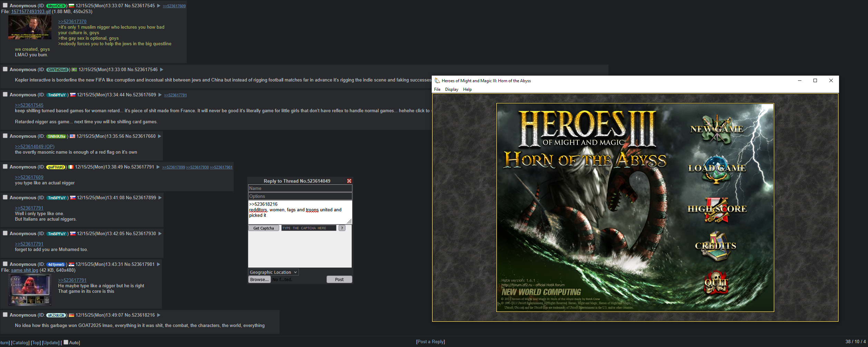Image resolution: width=868 pixels, height=347 pixels.
Task: Click the country flag on post No.523617791
Action: point(71,167)
